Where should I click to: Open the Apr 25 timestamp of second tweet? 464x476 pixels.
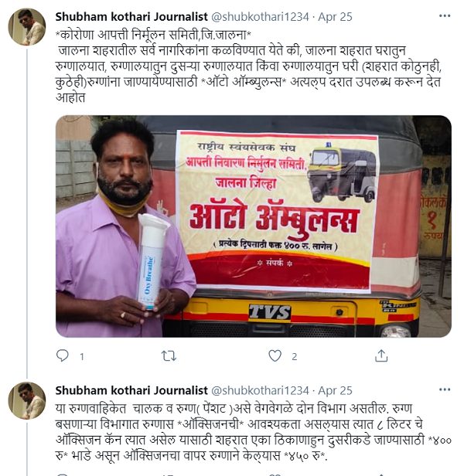coord(335,391)
